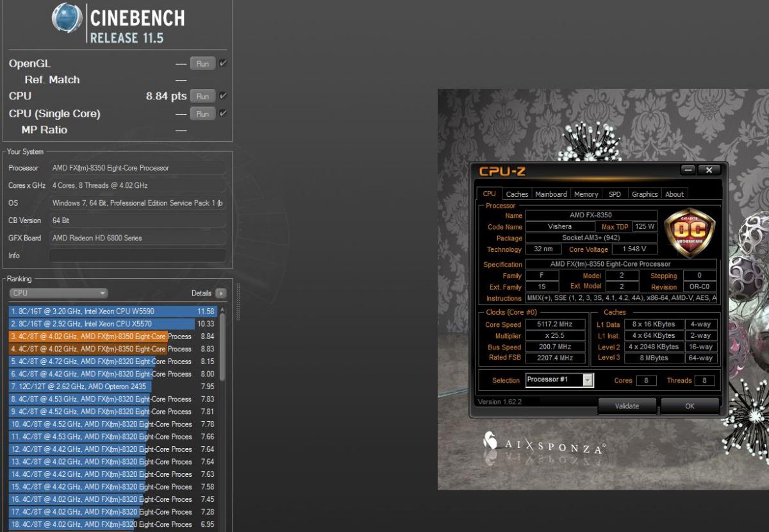The width and height of the screenshot is (769, 532).
Task: Click scroll-up arrow of ranking list
Action: tap(222, 310)
